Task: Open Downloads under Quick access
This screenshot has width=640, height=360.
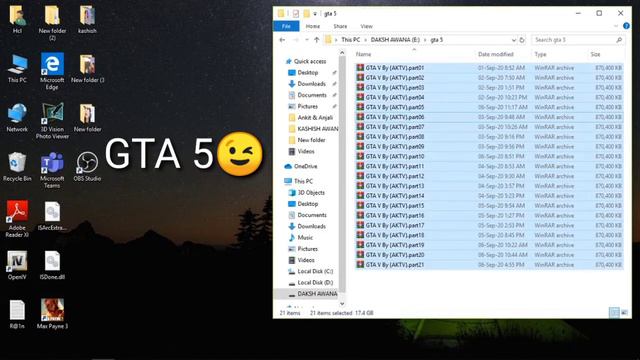Action: (x=311, y=84)
